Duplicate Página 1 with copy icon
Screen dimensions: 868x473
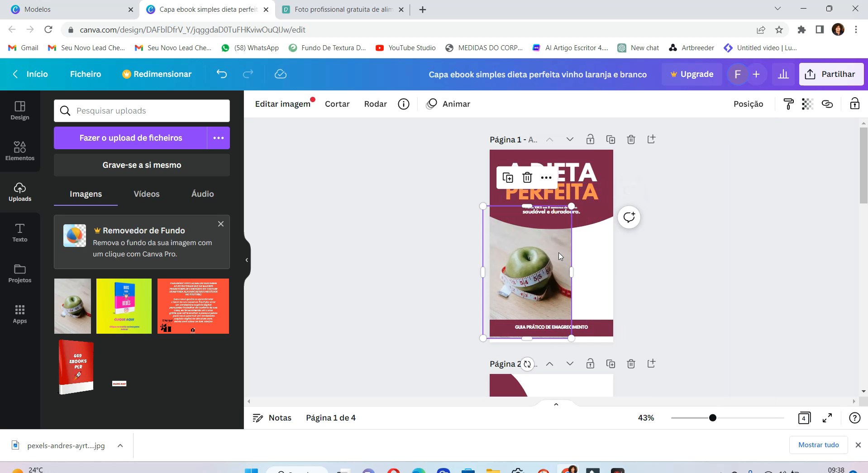pos(611,139)
